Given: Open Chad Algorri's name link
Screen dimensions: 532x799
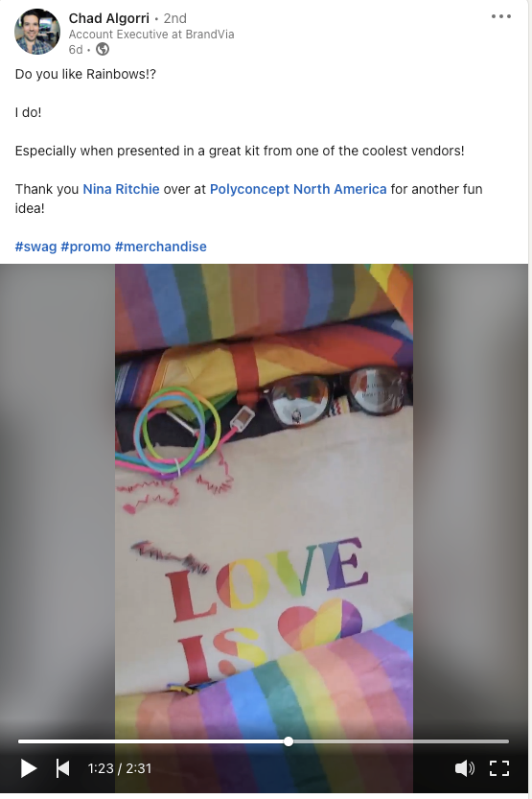Looking at the screenshot, I should 109,18.
